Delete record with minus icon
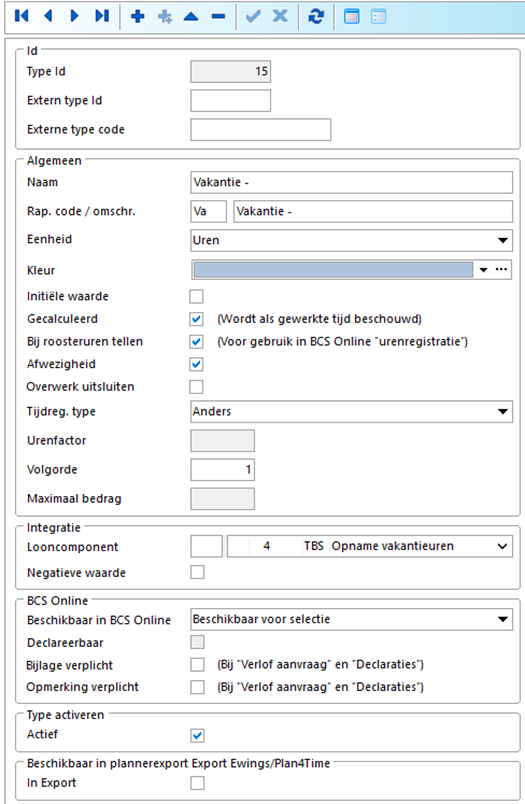The image size is (525, 804). tap(218, 16)
